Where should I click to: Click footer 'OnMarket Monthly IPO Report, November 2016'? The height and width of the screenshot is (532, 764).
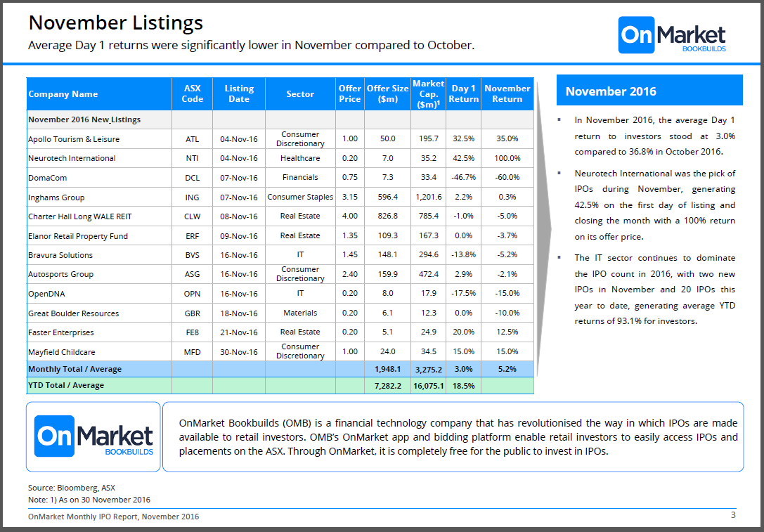(114, 517)
